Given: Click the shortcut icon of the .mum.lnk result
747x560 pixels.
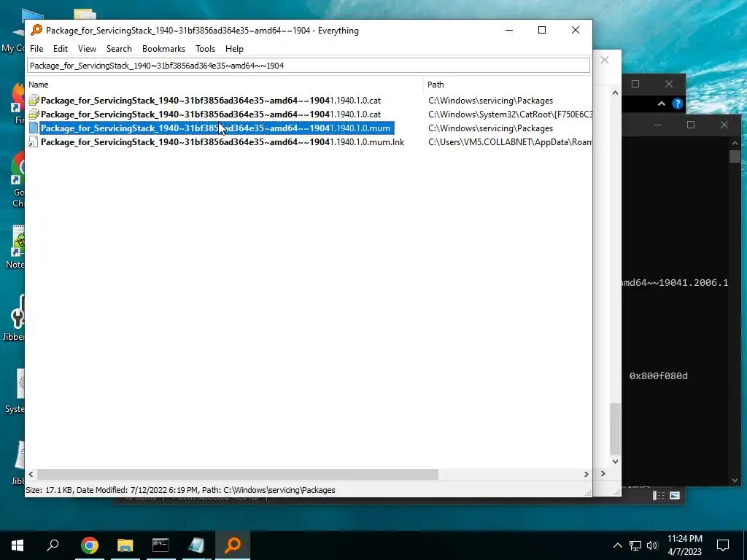Looking at the screenshot, I should [x=33, y=142].
